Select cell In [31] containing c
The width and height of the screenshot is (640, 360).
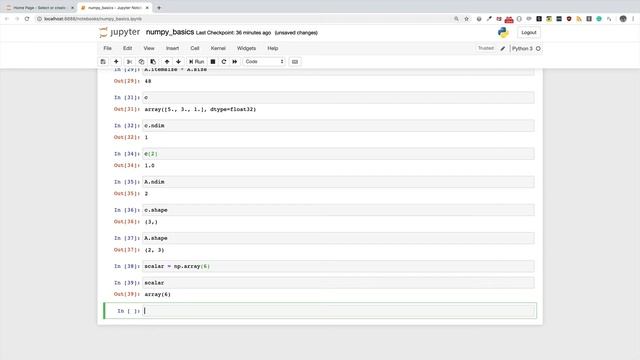(x=338, y=98)
